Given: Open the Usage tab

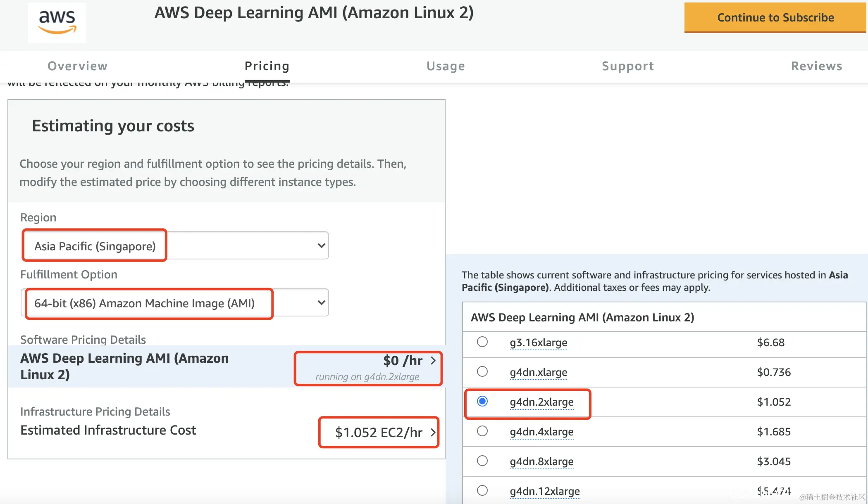Looking at the screenshot, I should pyautogui.click(x=446, y=66).
